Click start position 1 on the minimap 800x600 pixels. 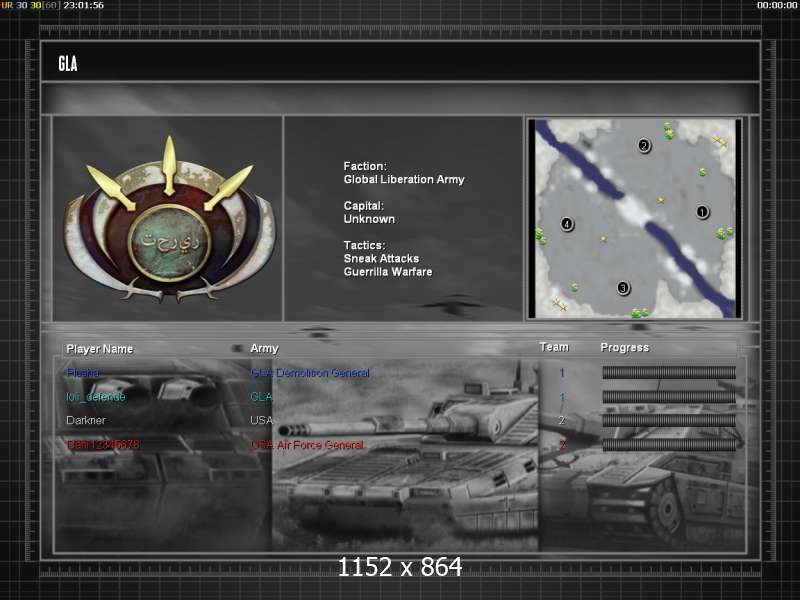(x=702, y=212)
